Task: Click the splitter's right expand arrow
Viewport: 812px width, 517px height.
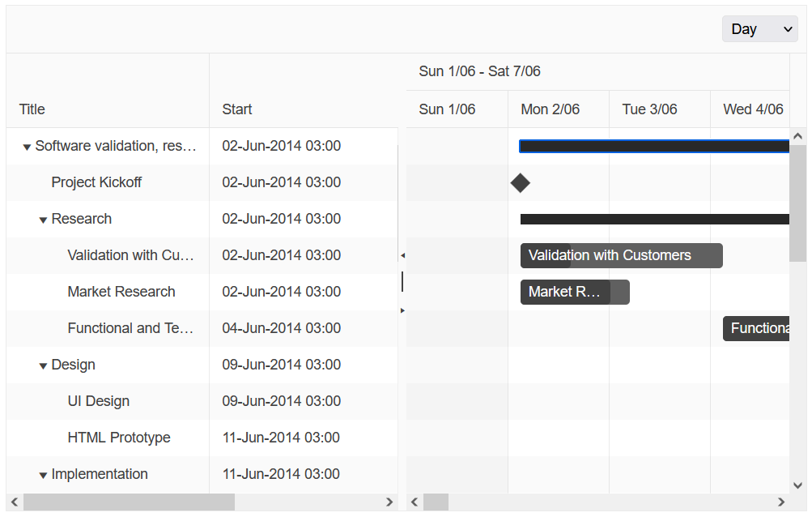Action: pos(402,309)
